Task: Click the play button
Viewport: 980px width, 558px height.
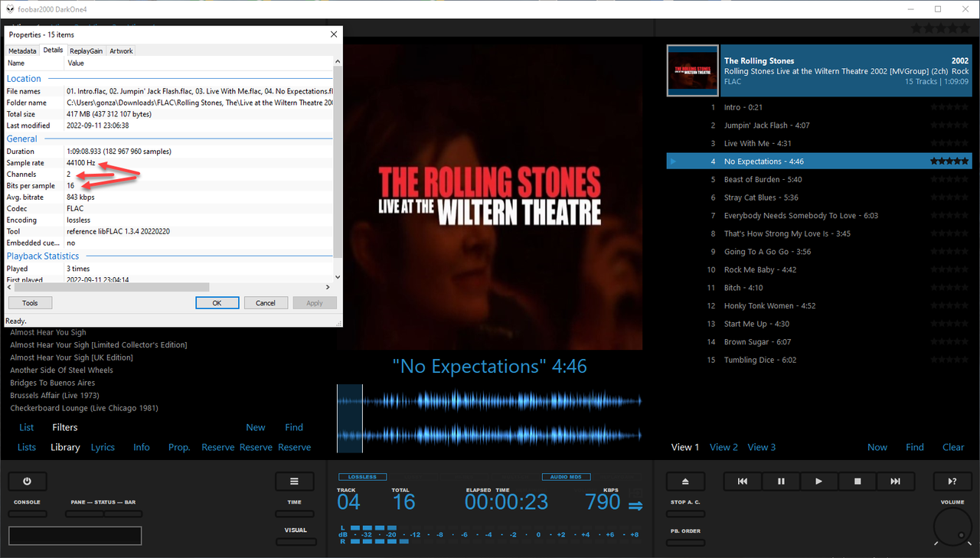Action: point(818,481)
